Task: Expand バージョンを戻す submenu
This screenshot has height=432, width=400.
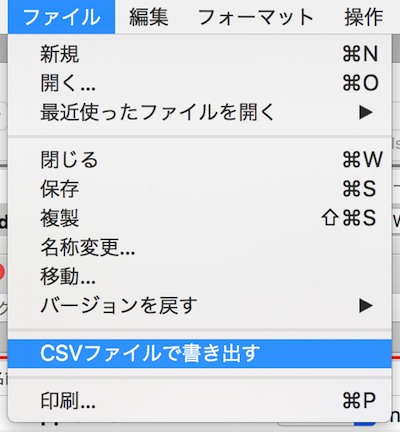Action: coord(200,305)
